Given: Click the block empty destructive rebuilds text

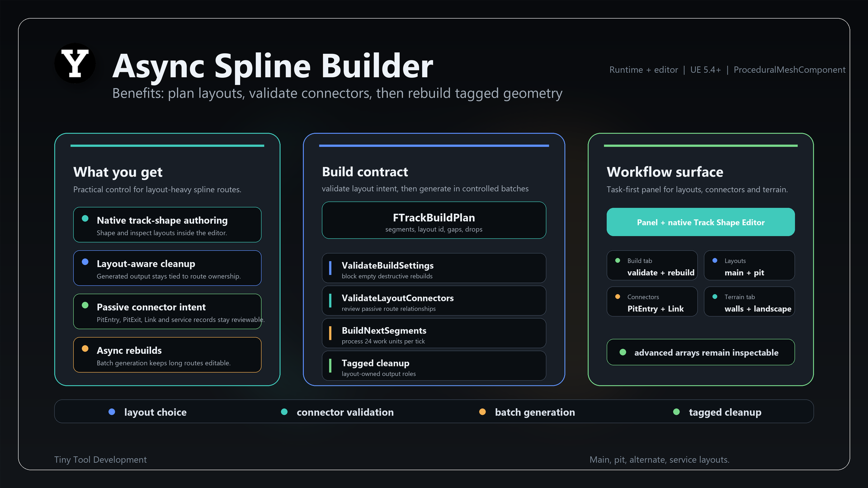Looking at the screenshot, I should click(x=387, y=276).
